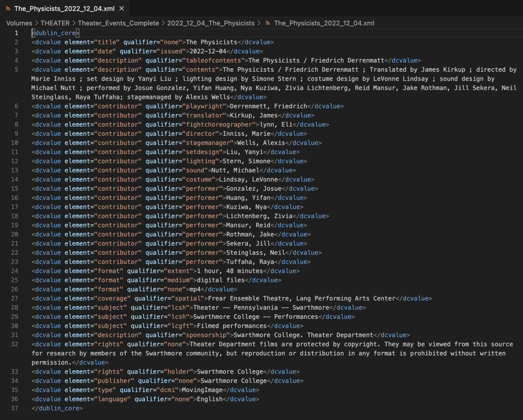Click publisher 'Swarthmore College' on line 34
523x420 pixels.
coord(234,381)
